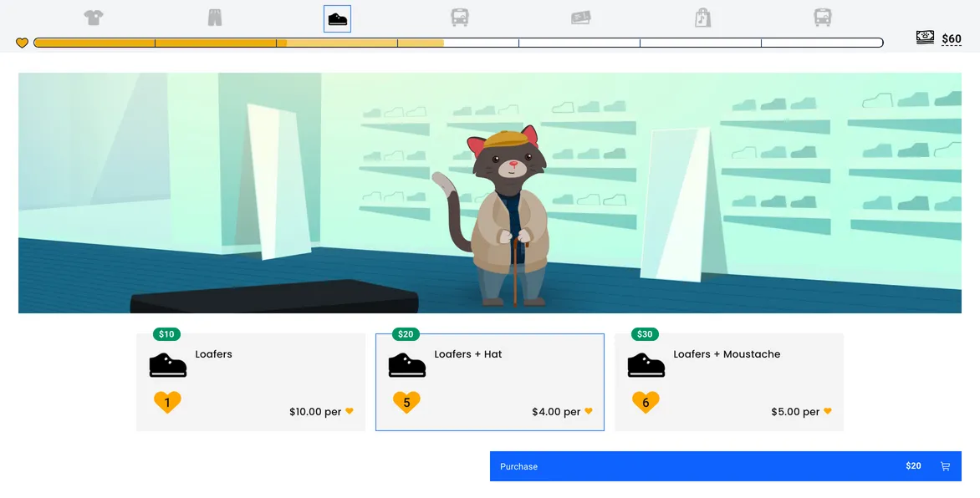980x498 pixels.
Task: Select the music shopping bag step icon
Action: point(702,18)
